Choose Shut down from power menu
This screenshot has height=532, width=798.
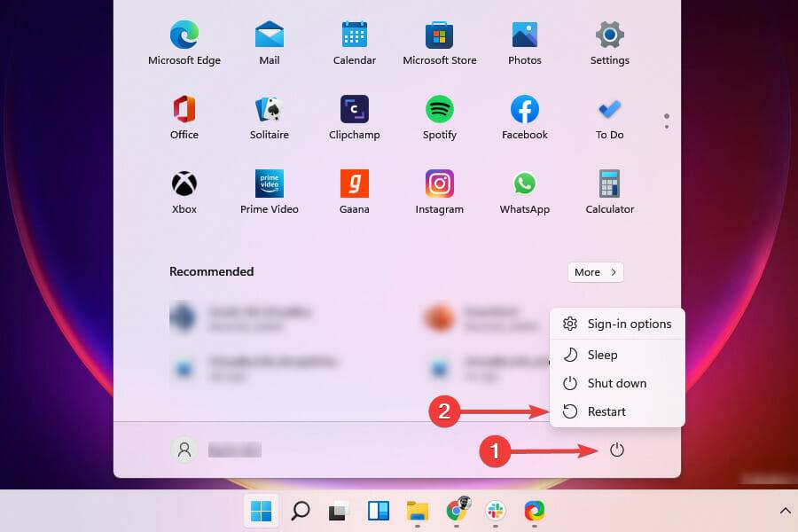click(x=617, y=383)
